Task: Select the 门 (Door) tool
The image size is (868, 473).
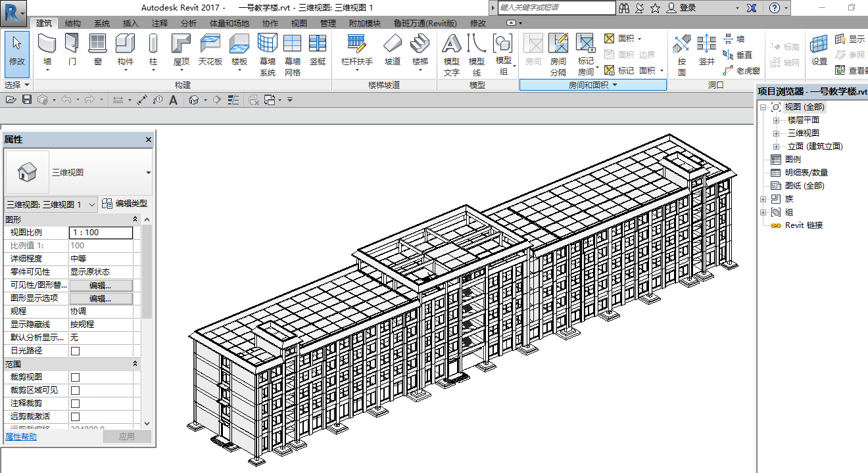Action: click(x=72, y=51)
